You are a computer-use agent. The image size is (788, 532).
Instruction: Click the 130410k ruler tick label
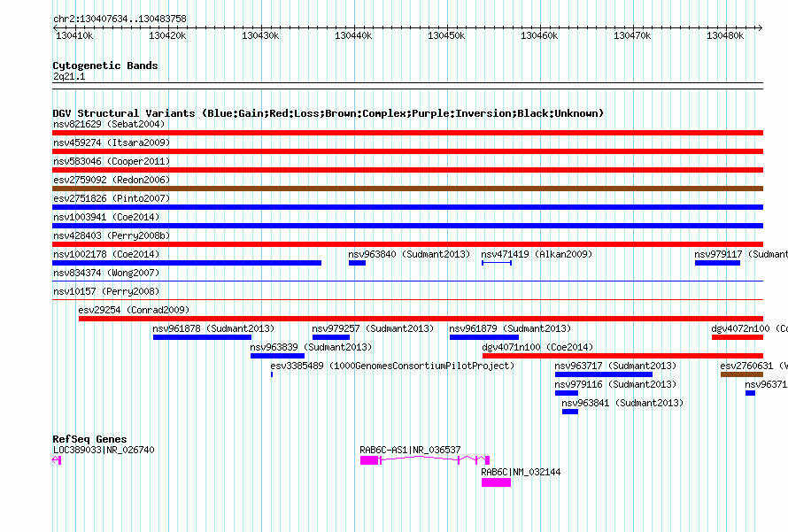click(x=74, y=35)
